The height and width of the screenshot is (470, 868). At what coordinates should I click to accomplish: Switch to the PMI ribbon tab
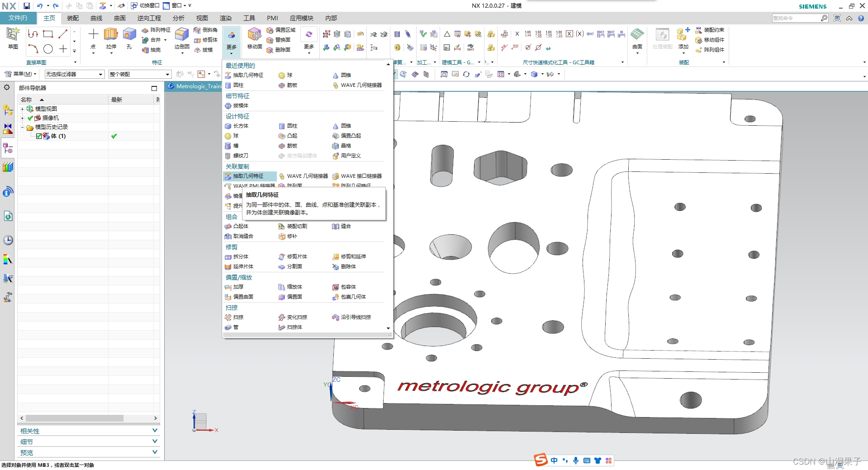(272, 18)
